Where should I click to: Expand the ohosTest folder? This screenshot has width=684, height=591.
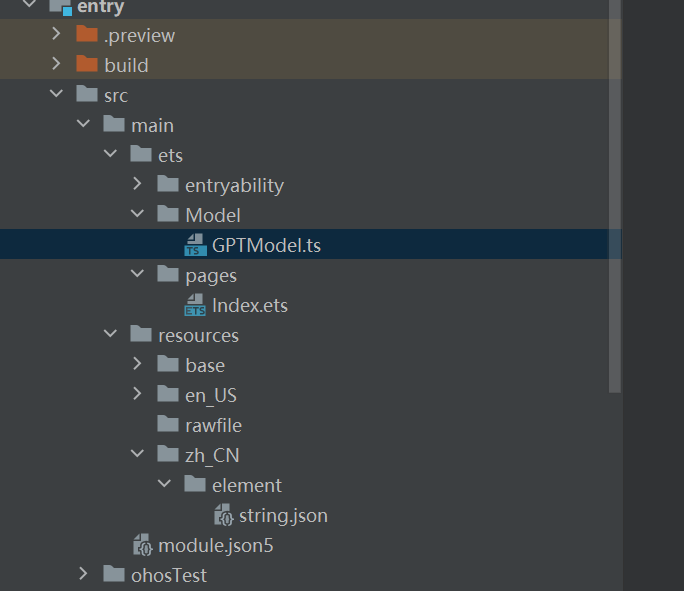[83, 574]
